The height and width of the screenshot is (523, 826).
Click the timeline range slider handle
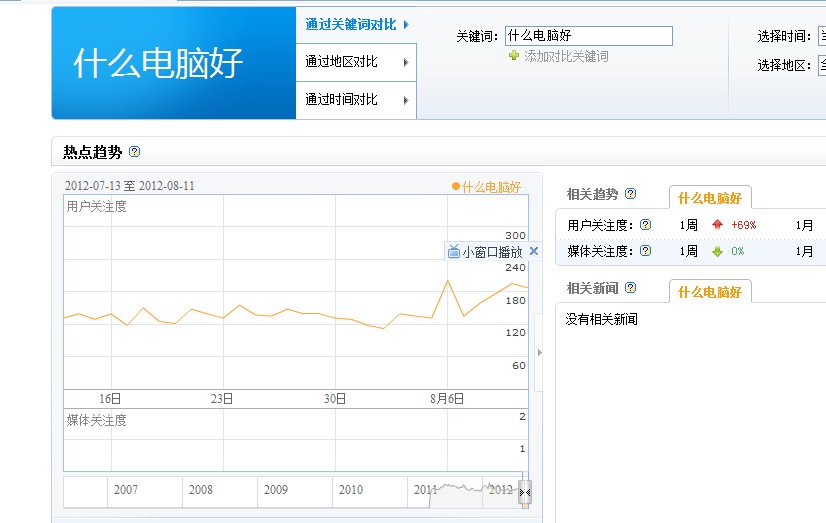(525, 492)
